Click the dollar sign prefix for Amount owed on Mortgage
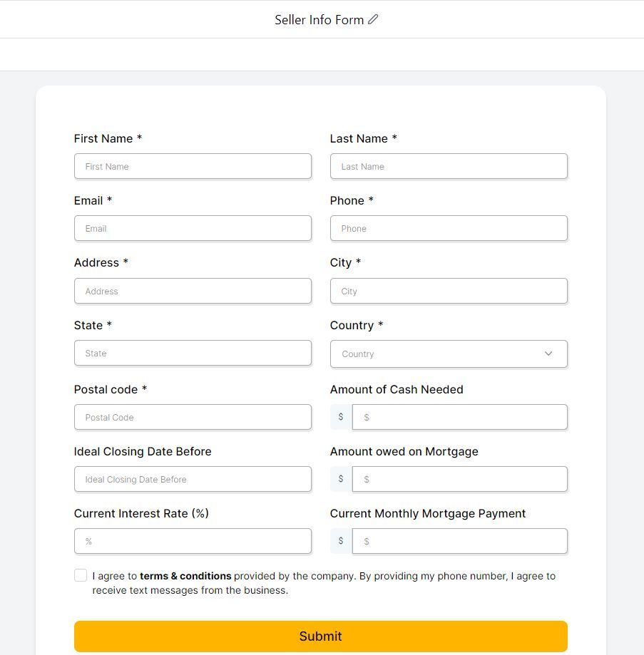The height and width of the screenshot is (655, 644). (x=341, y=479)
